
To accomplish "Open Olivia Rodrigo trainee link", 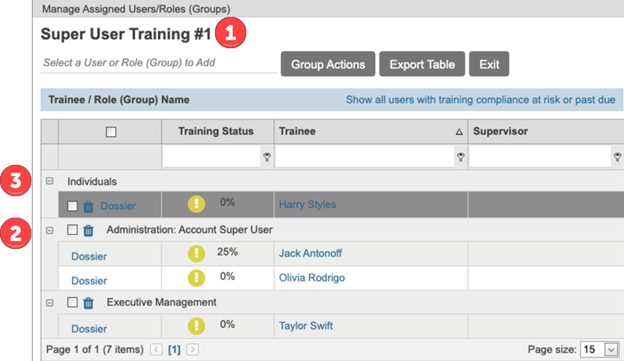I will click(x=312, y=278).
